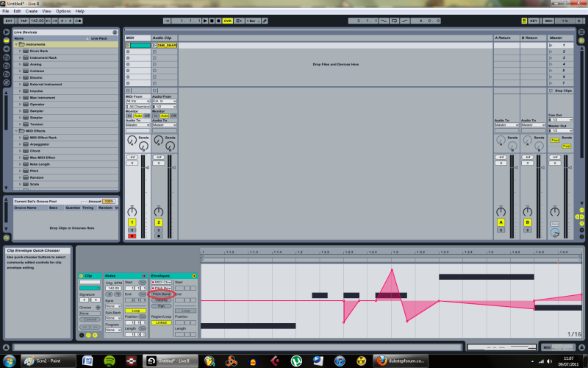Screen dimensions: 588x368
Task: Toggle the MIDI map mode switch
Action: (548, 21)
